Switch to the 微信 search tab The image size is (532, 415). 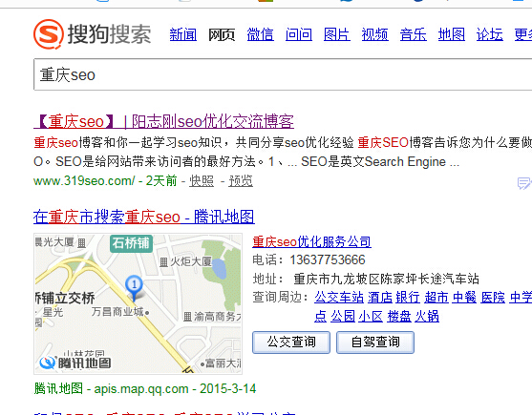coord(260,34)
